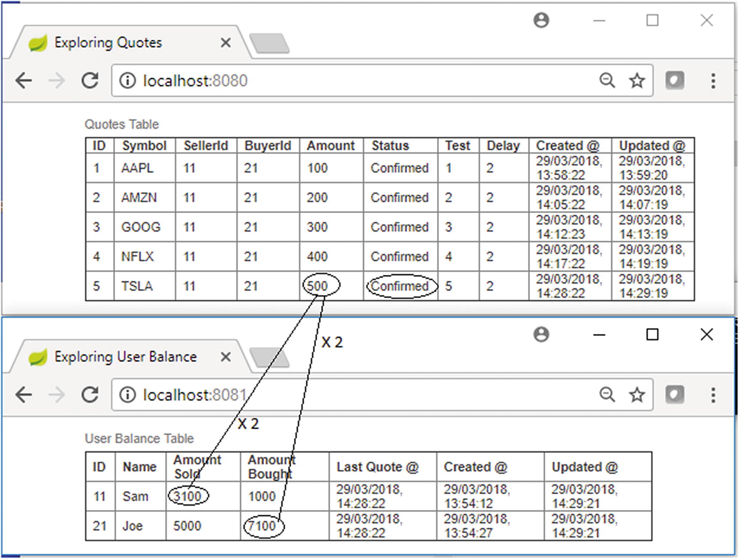Click Spring leaf favicon on User Balance tab
The height and width of the screenshot is (560, 740).
(38, 357)
